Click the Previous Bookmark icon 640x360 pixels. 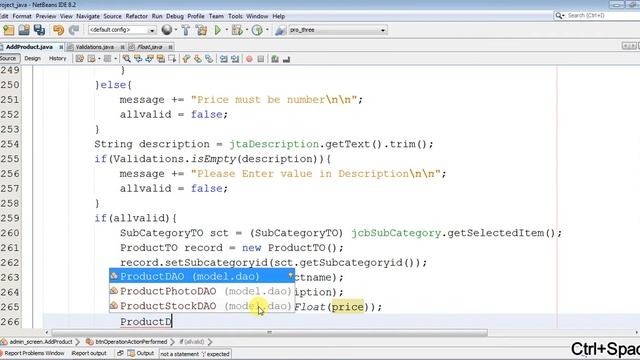click(x=186, y=59)
